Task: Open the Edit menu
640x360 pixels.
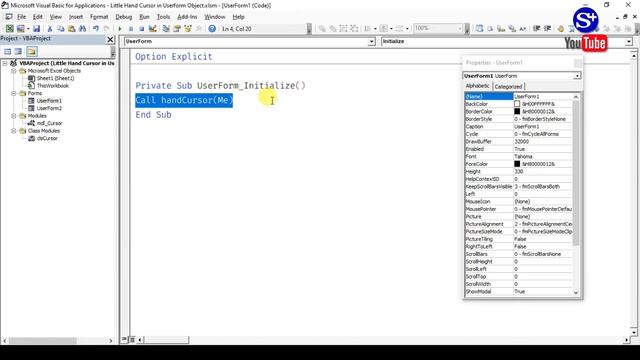Action: 38,17
